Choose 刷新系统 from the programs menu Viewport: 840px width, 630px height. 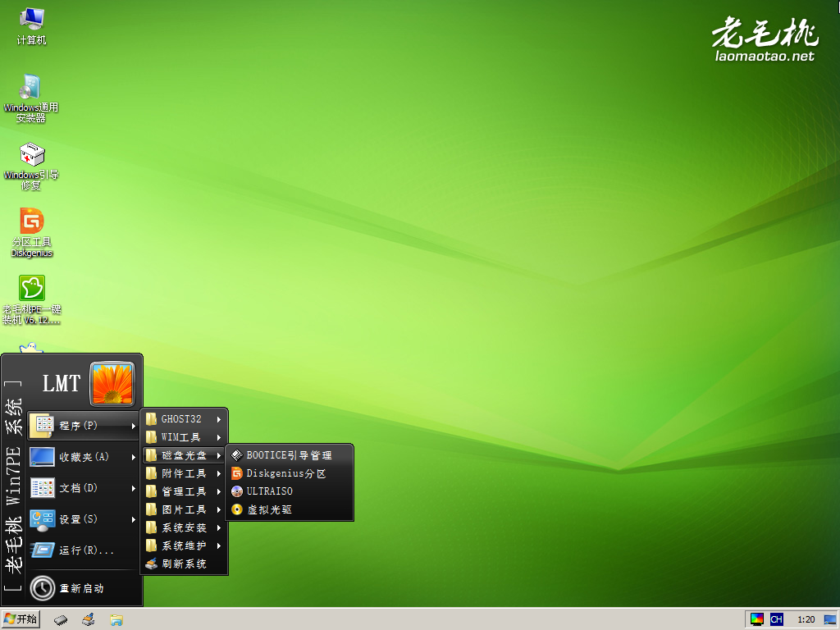click(184, 564)
